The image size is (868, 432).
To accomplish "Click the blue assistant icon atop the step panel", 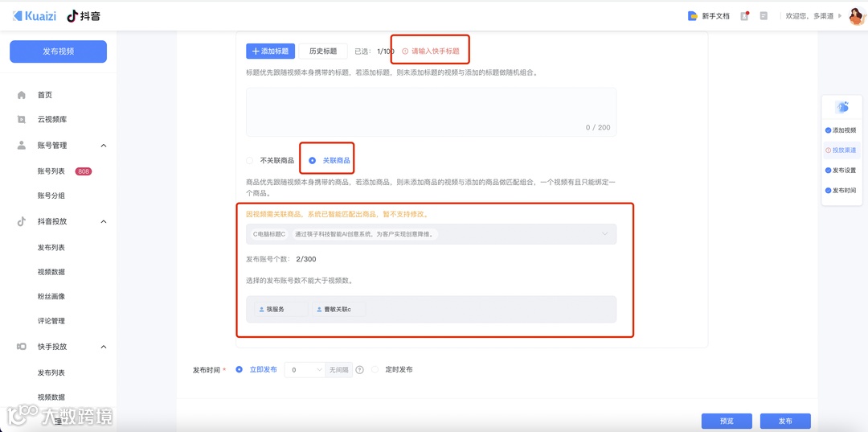I will click(x=842, y=108).
